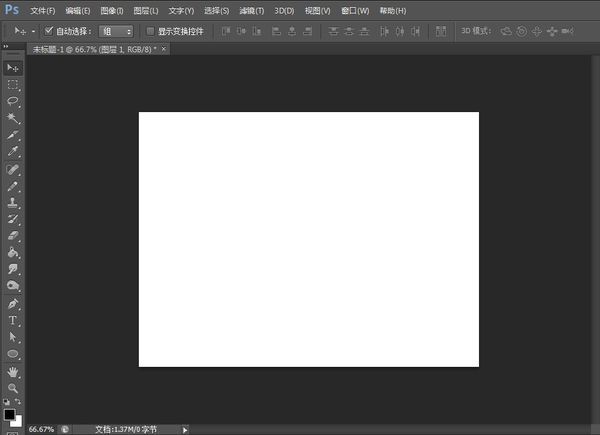Enable the 显示变换控件 checkbox
The image size is (600, 435).
[x=150, y=31]
